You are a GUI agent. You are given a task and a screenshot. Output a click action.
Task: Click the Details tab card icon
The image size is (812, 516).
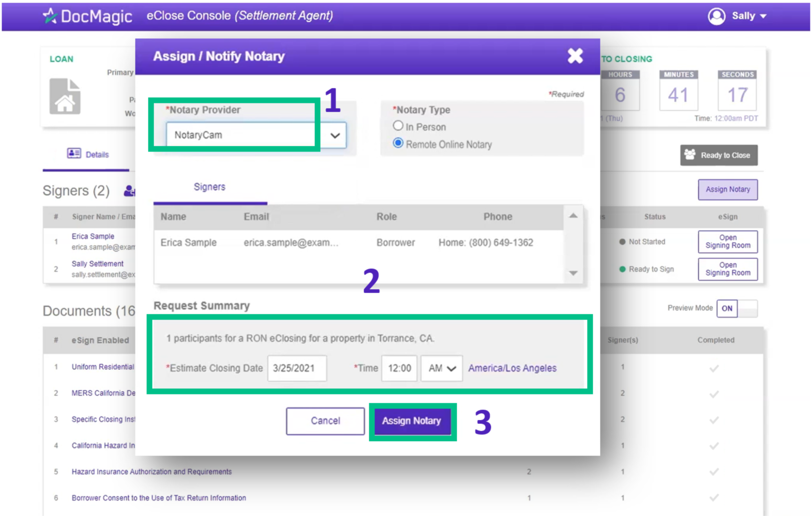click(x=74, y=154)
